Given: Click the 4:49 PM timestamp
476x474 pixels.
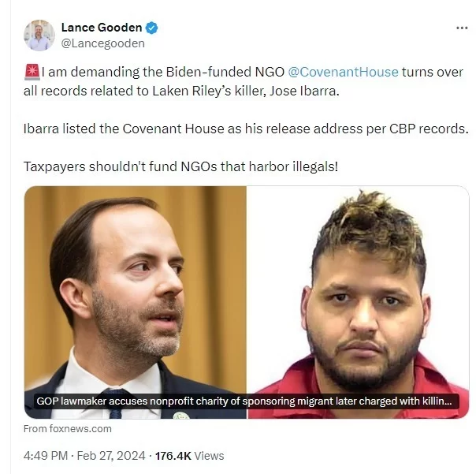Looking at the screenshot, I should pyautogui.click(x=46, y=456).
